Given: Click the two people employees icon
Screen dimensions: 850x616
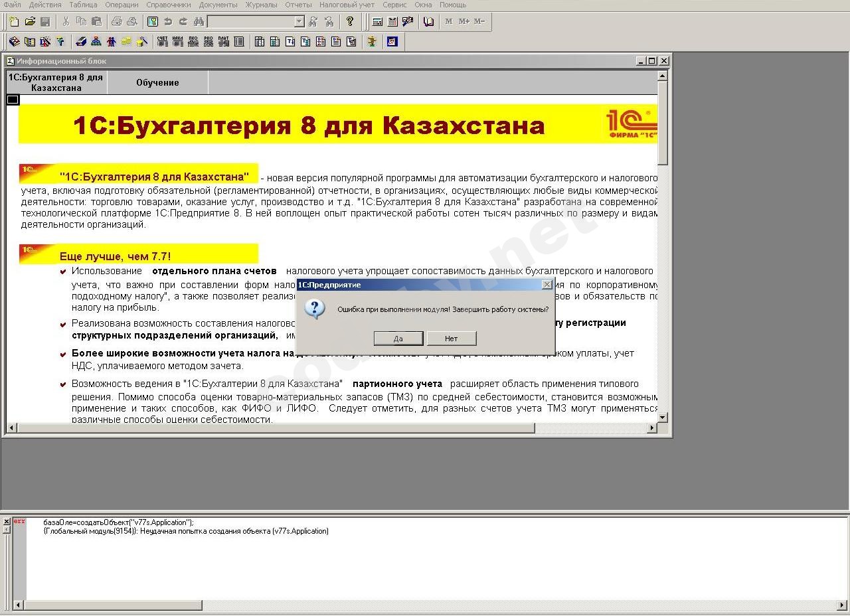Looking at the screenshot, I should [x=111, y=41].
